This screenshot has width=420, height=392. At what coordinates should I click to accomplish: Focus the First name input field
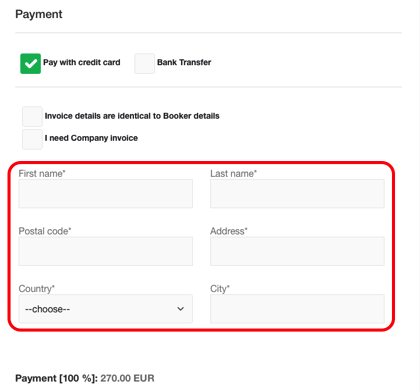[106, 194]
